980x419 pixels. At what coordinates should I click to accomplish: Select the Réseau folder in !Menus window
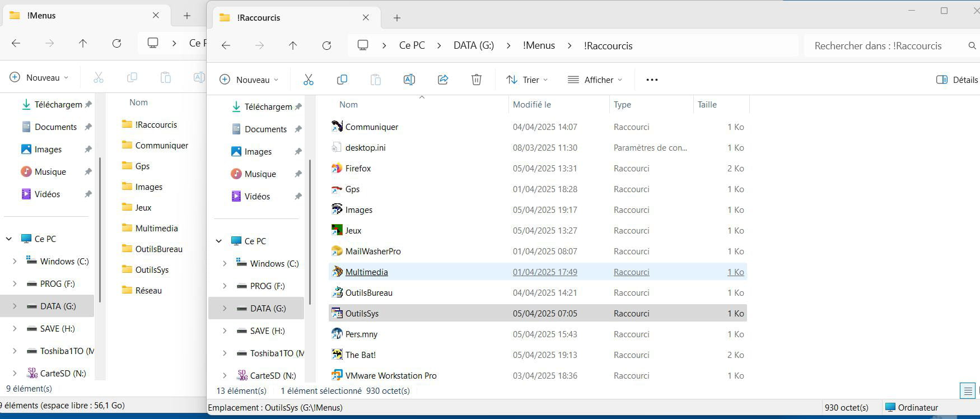coord(142,290)
